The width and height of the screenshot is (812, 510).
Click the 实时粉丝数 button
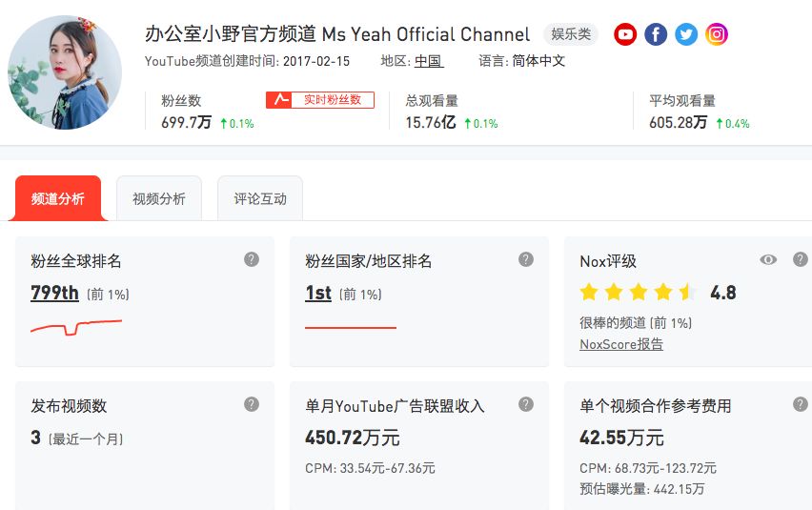click(x=320, y=100)
